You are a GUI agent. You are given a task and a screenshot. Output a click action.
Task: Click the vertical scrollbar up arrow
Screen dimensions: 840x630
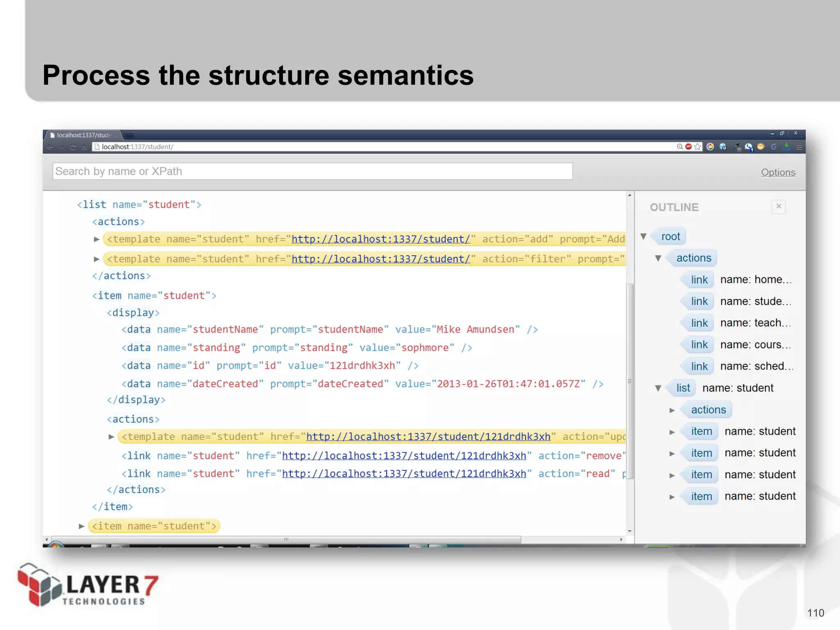click(630, 196)
